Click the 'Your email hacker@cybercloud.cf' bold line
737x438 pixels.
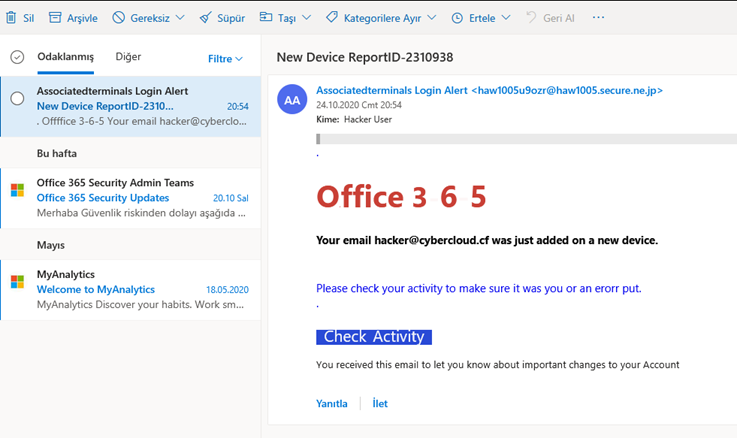(487, 240)
